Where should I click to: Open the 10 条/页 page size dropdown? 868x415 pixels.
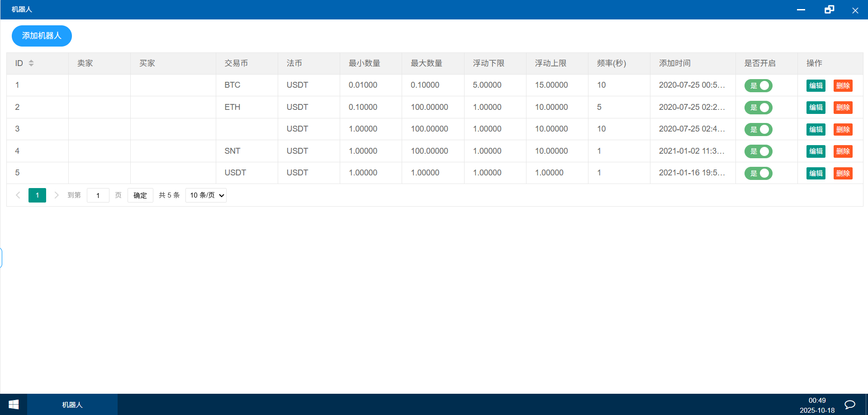206,195
